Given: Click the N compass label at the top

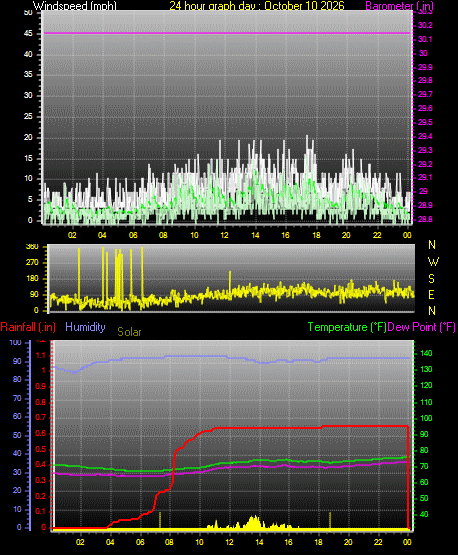Looking at the screenshot, I should click(432, 245).
